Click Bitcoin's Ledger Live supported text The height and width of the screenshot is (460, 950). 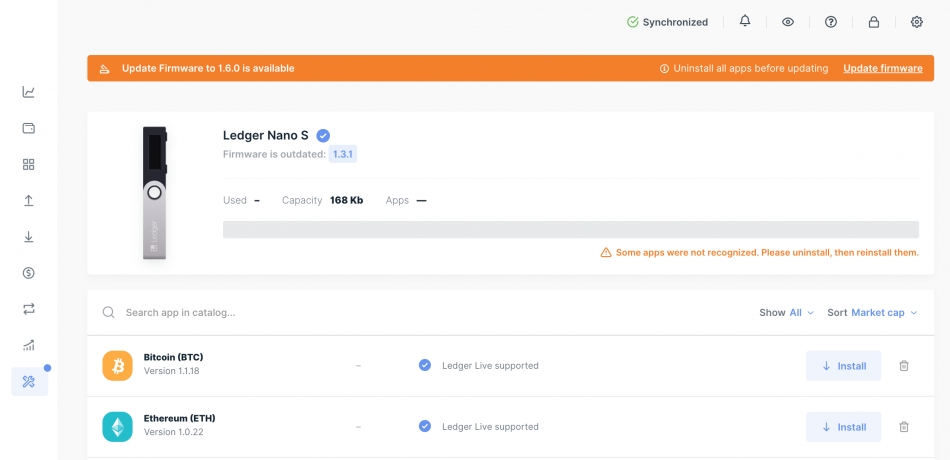pyautogui.click(x=490, y=365)
